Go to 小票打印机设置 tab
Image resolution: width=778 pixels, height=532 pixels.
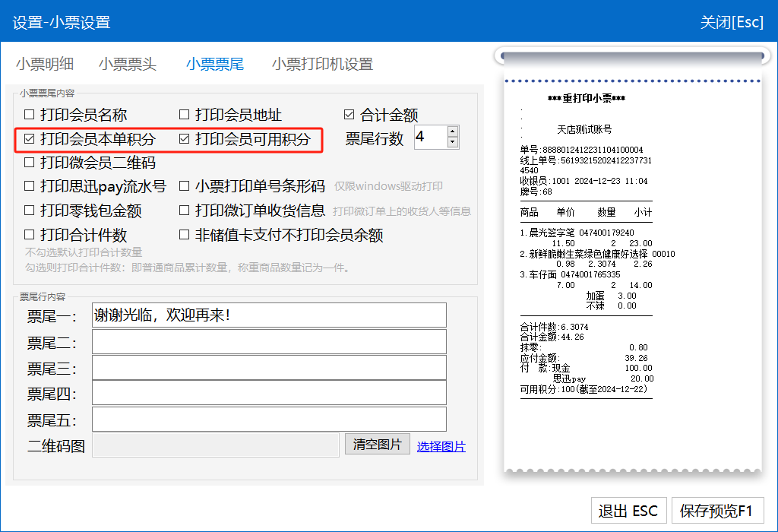coord(322,65)
